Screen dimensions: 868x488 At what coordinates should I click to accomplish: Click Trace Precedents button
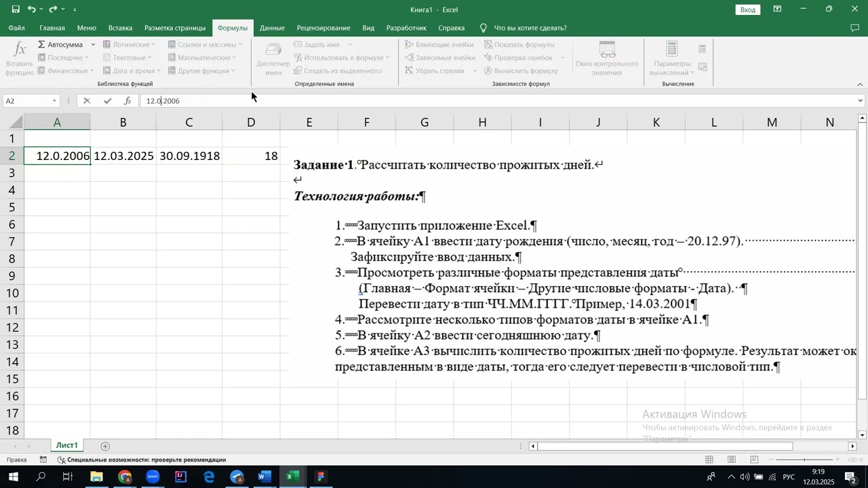439,45
